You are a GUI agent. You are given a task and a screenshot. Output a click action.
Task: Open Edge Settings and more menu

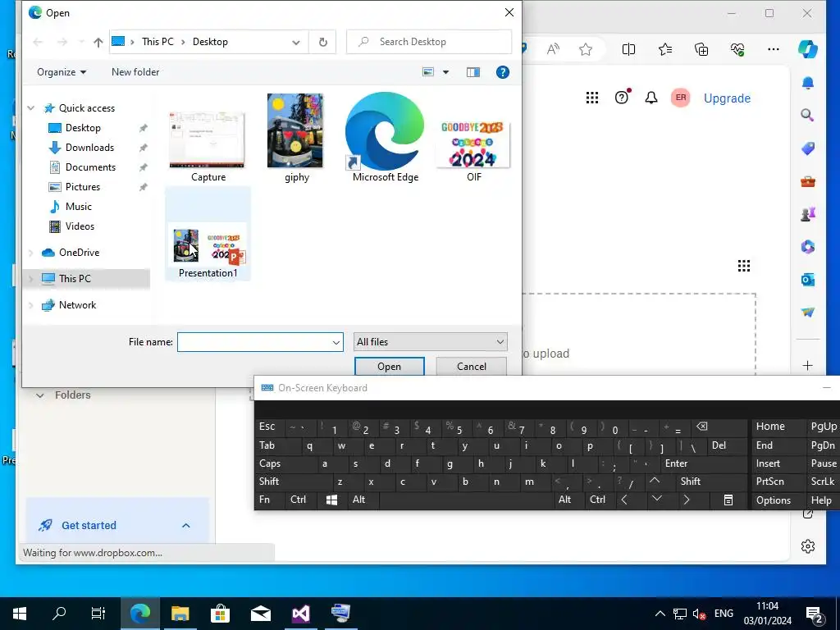[x=773, y=50]
